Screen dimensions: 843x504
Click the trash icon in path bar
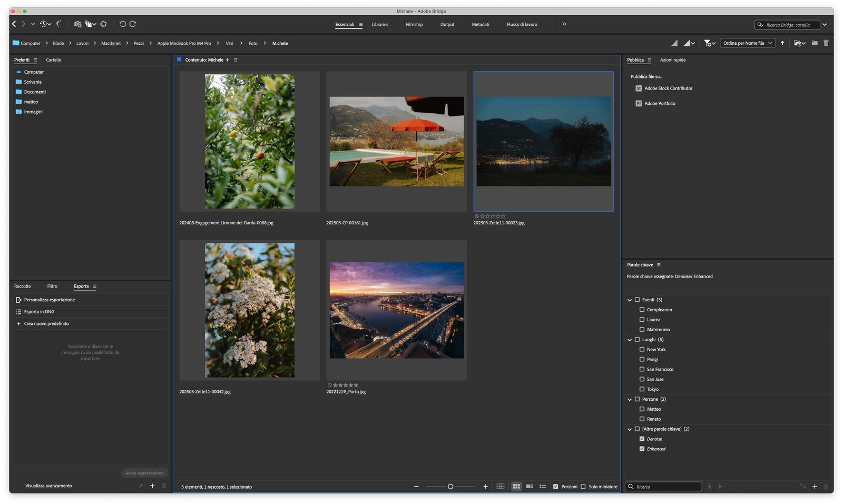[826, 43]
